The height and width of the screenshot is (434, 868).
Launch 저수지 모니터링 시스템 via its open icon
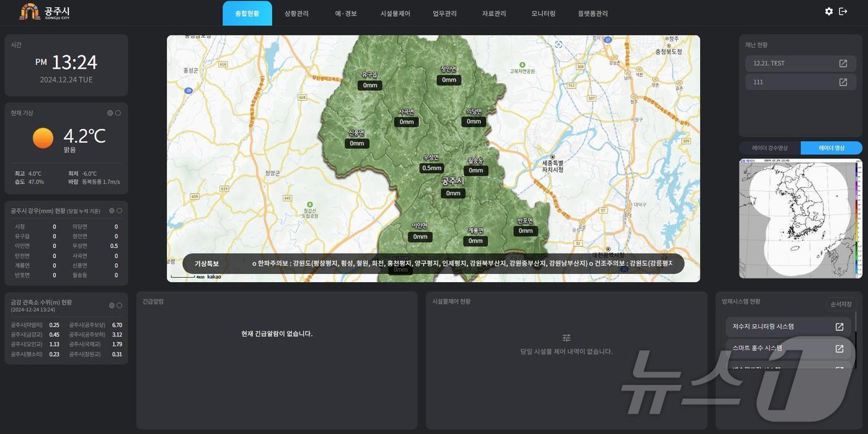click(839, 327)
